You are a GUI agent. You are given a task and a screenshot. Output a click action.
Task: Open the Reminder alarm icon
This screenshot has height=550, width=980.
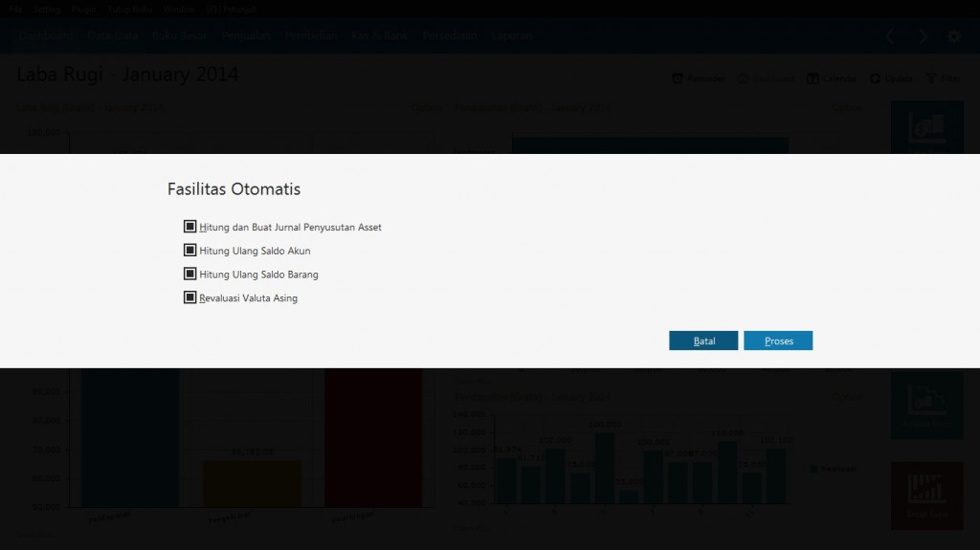(678, 78)
